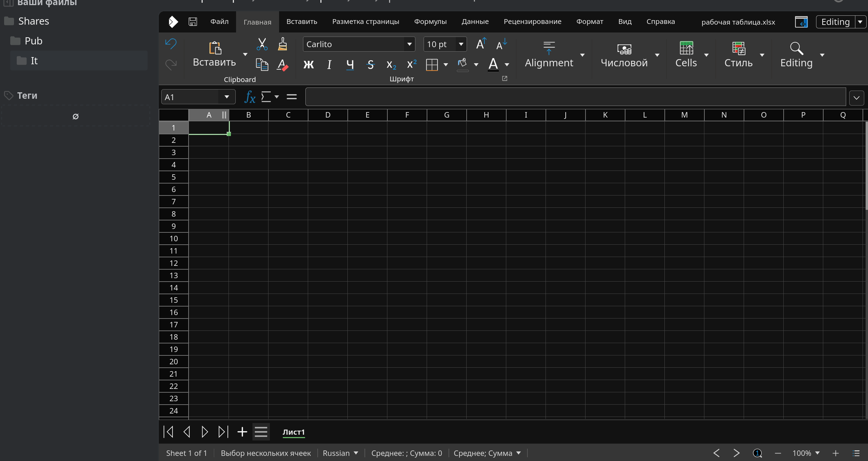Screen dimensions: 868x461
Task: Open the Файл menu
Action: [x=219, y=22]
